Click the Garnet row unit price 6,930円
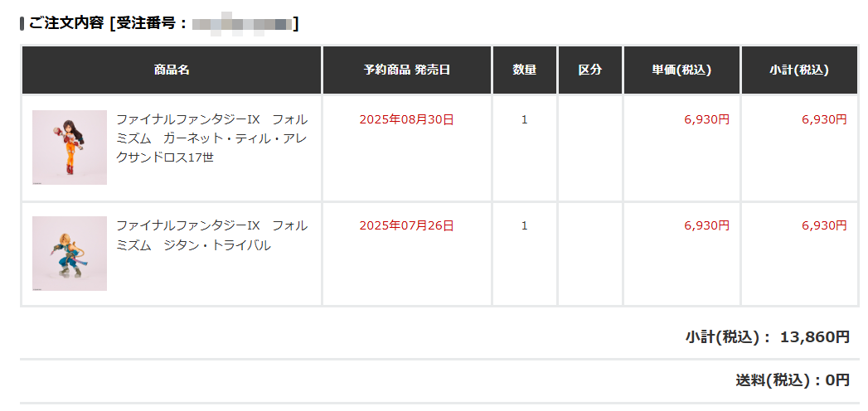Screen dimensions: 868x411 click(x=707, y=119)
